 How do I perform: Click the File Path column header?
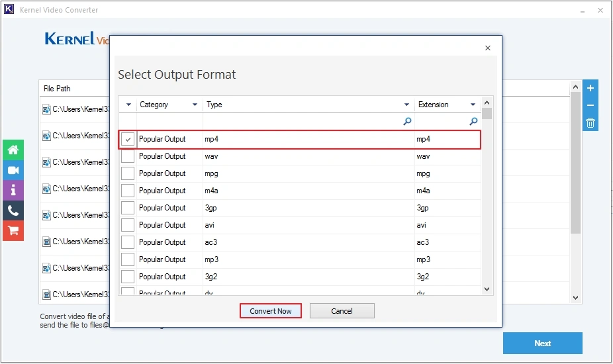pos(57,89)
